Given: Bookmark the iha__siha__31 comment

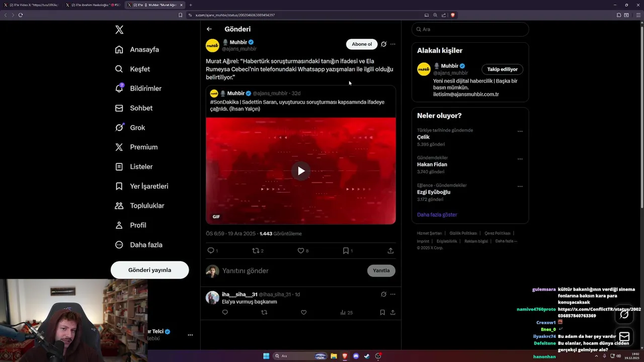Looking at the screenshot, I should click(x=382, y=312).
